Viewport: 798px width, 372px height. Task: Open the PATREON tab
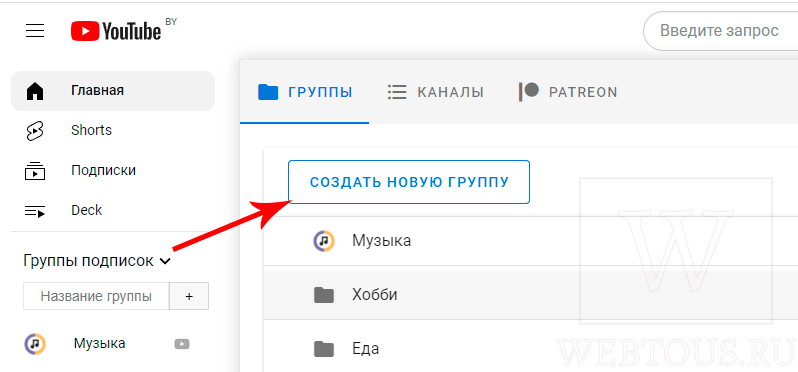pos(567,92)
